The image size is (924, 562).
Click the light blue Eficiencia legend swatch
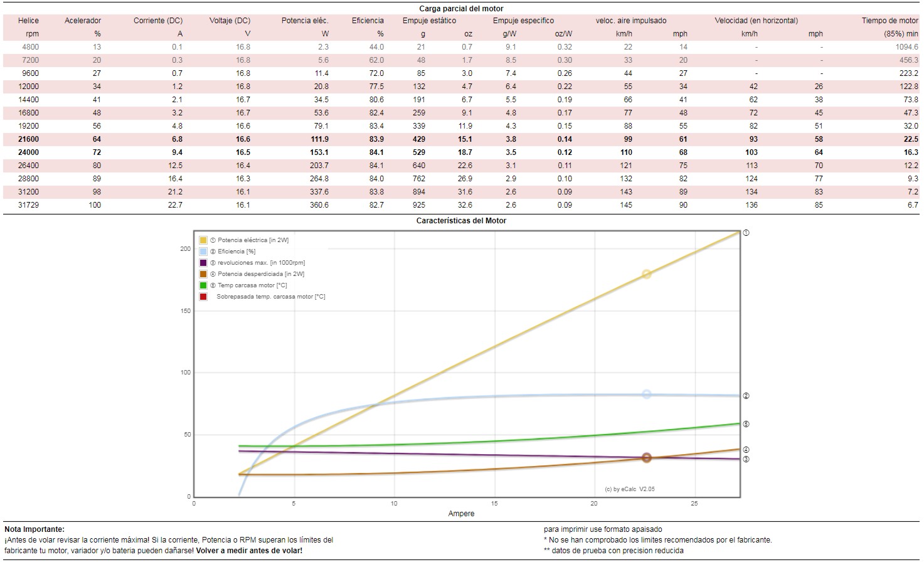click(203, 252)
